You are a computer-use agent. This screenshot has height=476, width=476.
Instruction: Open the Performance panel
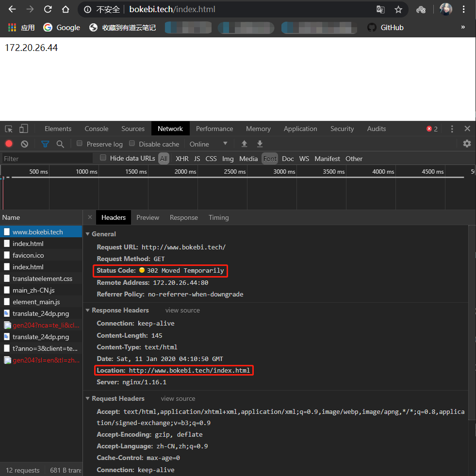[x=214, y=129]
